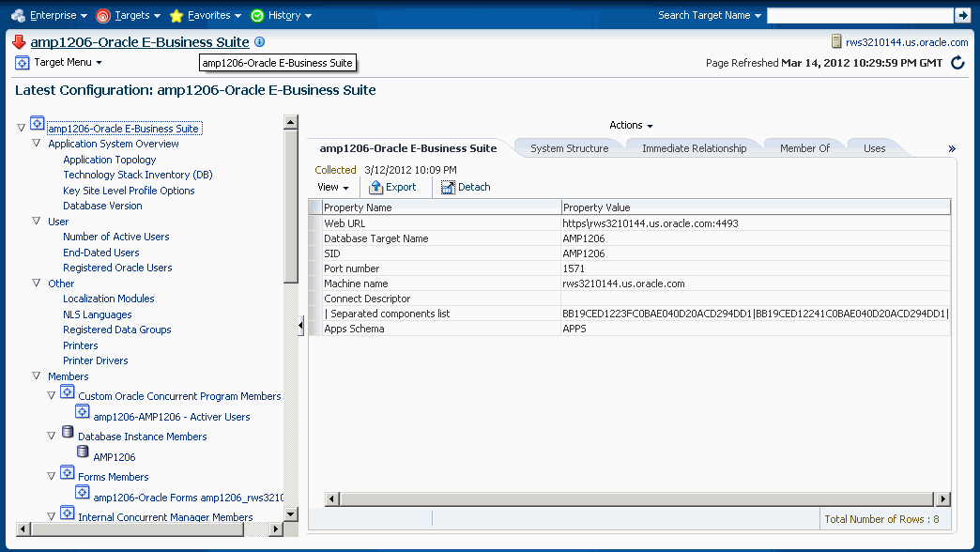Open Printer Drivers in the tree
Screen dimensions: 980x552
coord(96,360)
